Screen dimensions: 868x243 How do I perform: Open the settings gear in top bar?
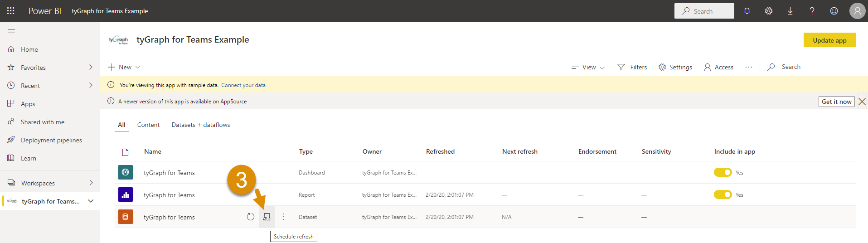(769, 11)
